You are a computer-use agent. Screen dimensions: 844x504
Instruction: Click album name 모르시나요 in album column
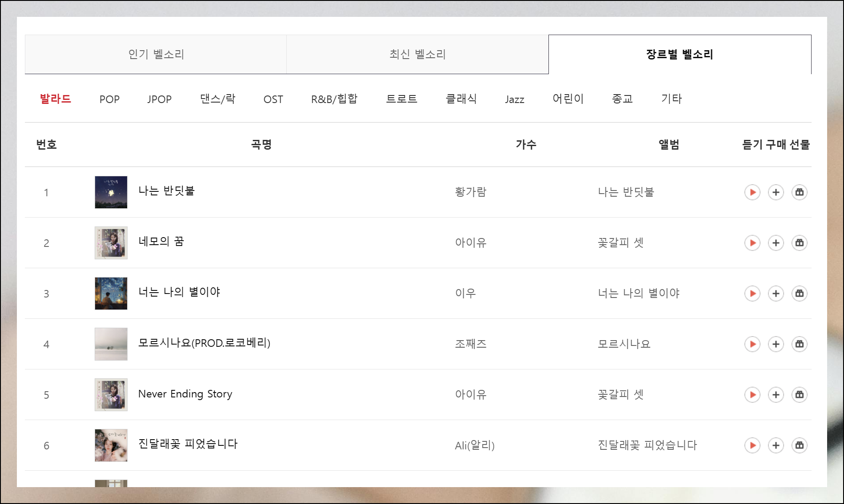pos(624,344)
